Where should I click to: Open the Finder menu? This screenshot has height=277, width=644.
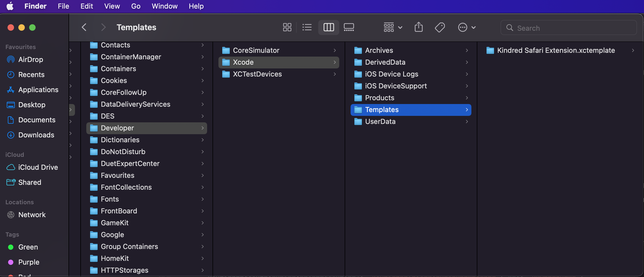tap(35, 6)
